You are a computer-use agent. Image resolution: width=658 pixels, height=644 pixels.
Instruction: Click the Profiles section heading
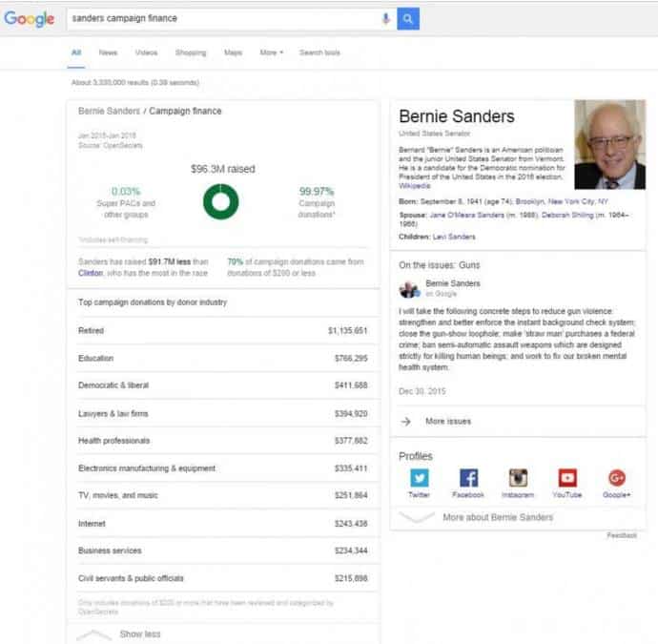[x=416, y=456]
